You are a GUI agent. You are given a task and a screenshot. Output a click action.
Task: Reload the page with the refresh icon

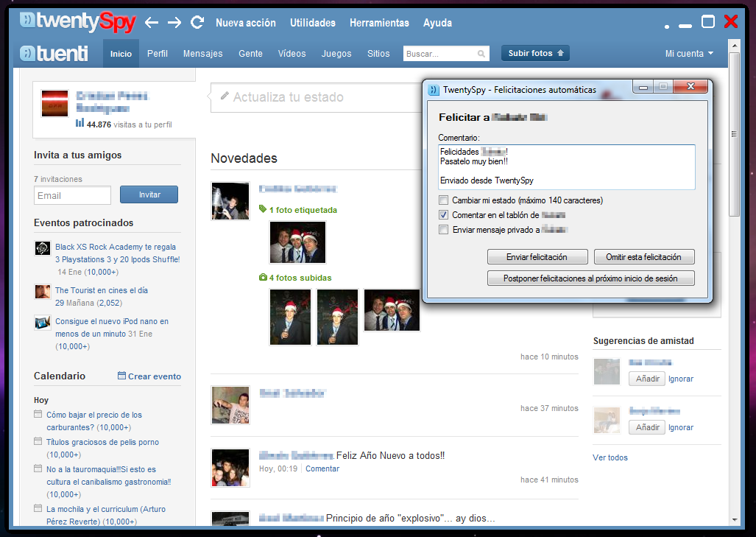(197, 22)
